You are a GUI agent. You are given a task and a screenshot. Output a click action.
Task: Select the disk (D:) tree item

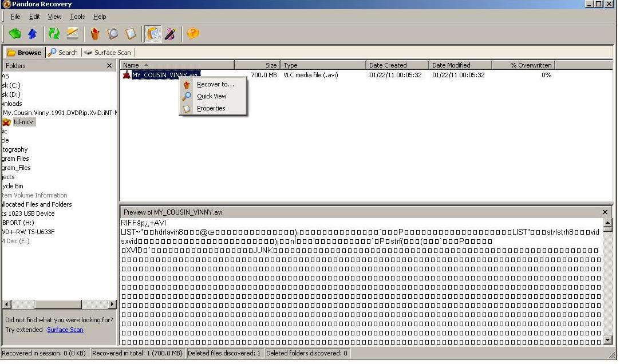coord(11,94)
